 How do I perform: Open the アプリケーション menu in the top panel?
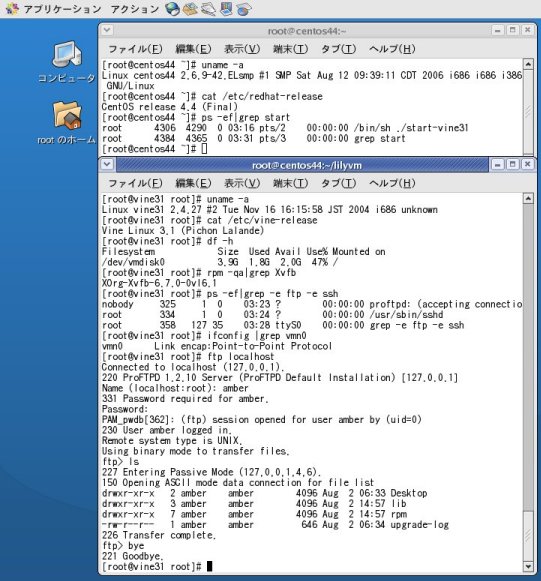[x=62, y=9]
